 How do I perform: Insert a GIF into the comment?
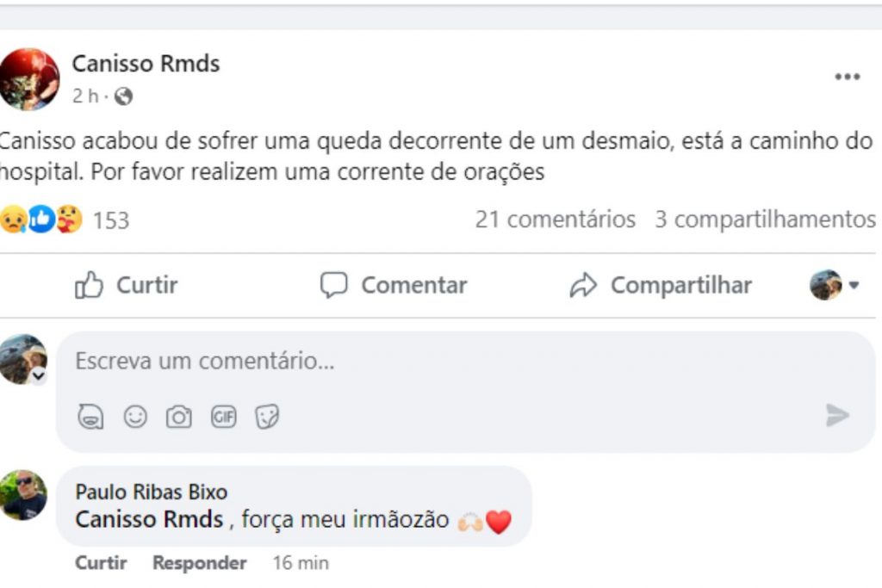pos(224,418)
